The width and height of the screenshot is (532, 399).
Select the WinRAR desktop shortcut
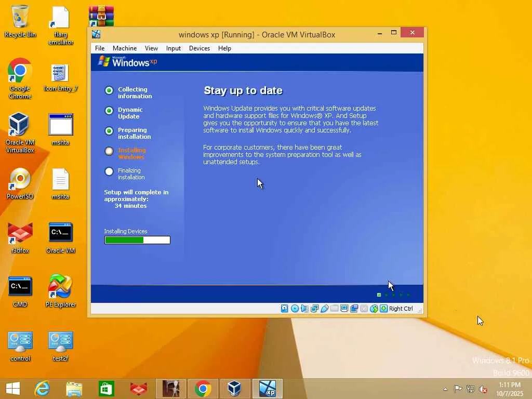coord(101,16)
